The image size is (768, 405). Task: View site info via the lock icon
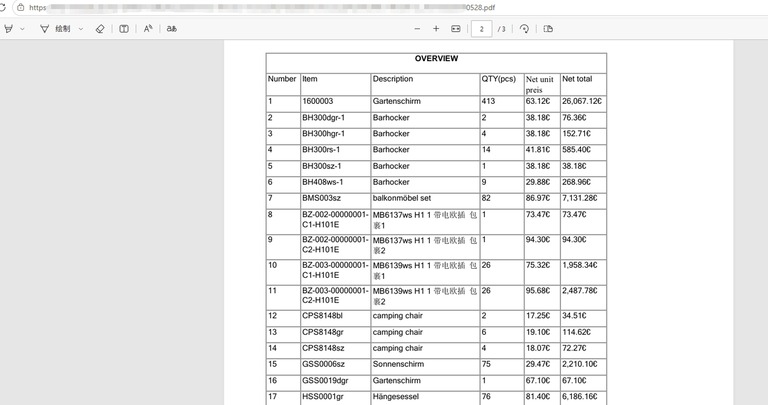pos(20,7)
